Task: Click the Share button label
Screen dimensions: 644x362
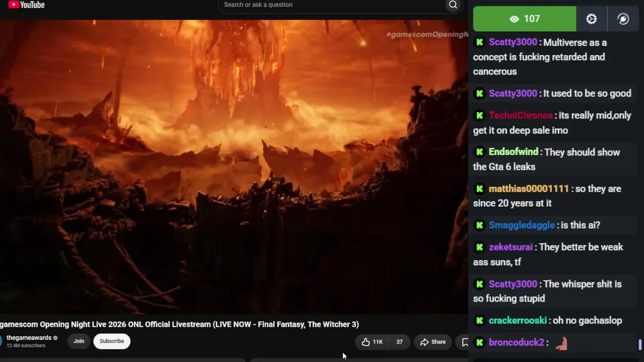Action: tap(438, 342)
